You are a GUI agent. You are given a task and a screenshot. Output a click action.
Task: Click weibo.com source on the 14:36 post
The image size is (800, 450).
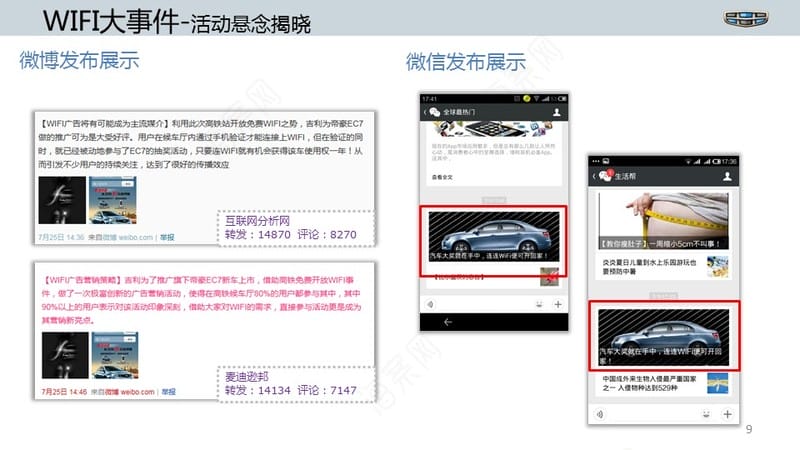(136, 237)
